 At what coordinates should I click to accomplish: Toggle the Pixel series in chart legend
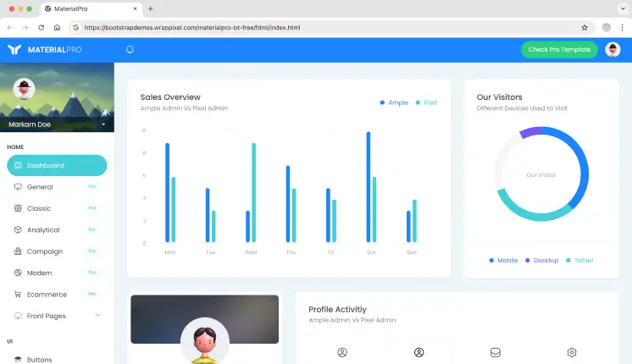pyautogui.click(x=426, y=102)
